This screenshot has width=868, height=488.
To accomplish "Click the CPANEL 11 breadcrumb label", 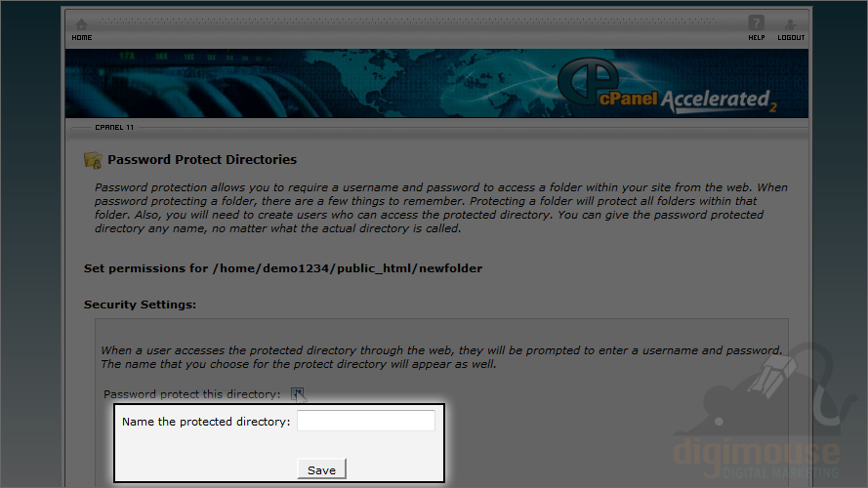I will pos(114,127).
